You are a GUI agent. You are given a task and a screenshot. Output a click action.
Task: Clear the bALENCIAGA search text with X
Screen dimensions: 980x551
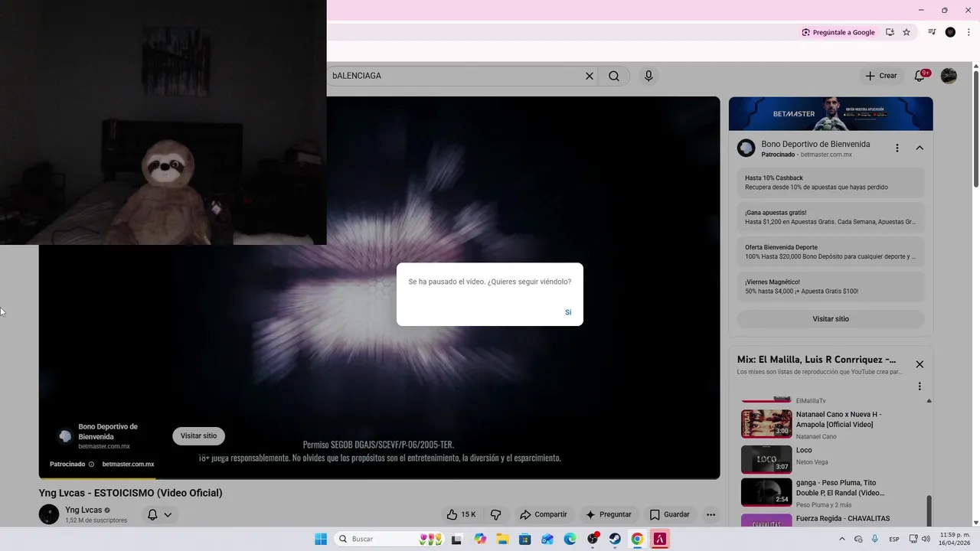click(x=590, y=76)
